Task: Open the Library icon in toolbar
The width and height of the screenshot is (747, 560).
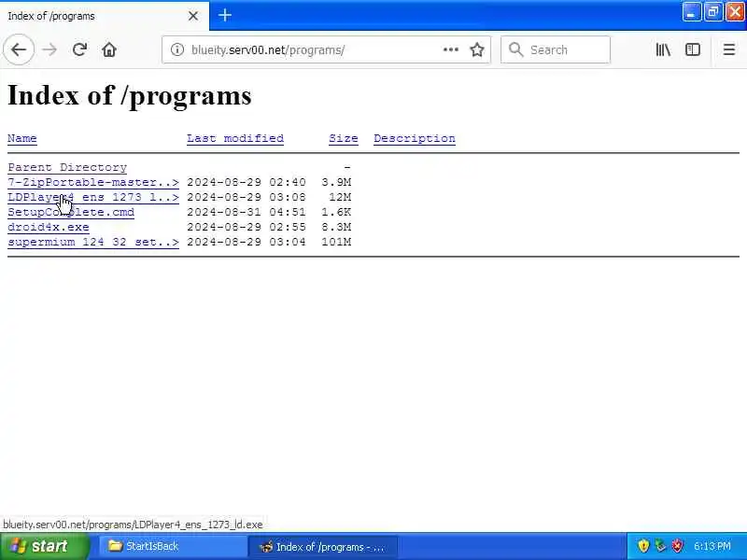Action: 663,49
